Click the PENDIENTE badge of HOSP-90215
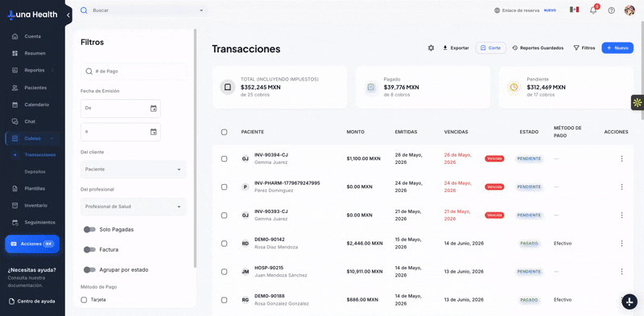Screen dimensions: 644x316 point(530,271)
